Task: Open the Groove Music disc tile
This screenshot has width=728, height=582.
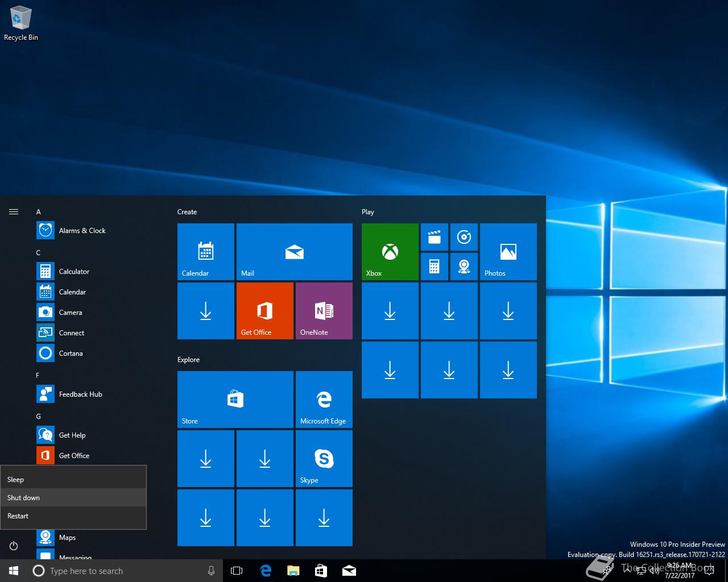Action: [464, 237]
